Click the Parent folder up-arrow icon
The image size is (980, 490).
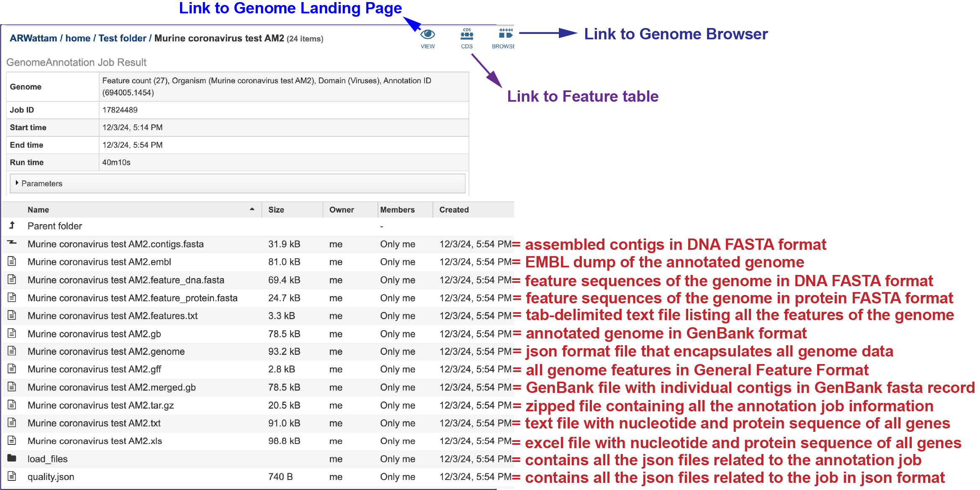pyautogui.click(x=12, y=226)
